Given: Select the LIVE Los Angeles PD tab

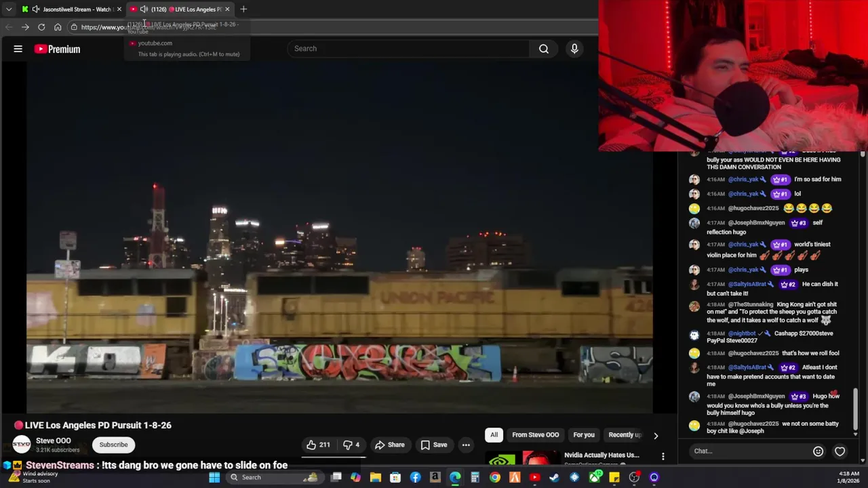Looking at the screenshot, I should click(180, 9).
